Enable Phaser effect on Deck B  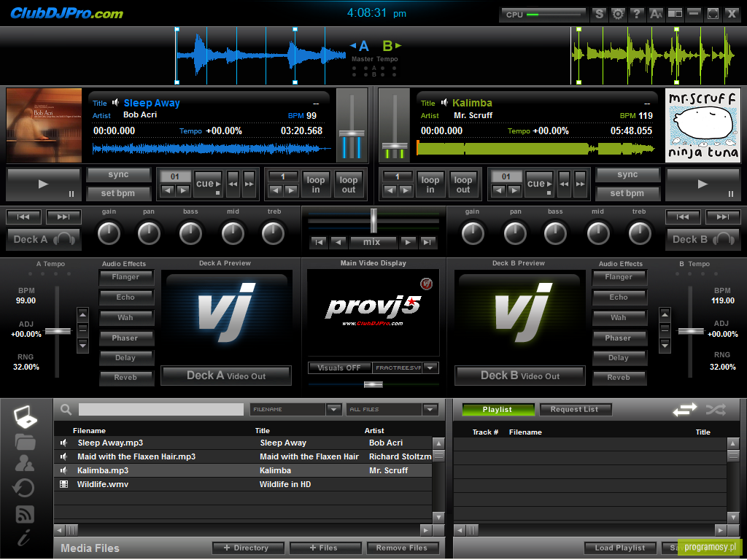click(619, 338)
